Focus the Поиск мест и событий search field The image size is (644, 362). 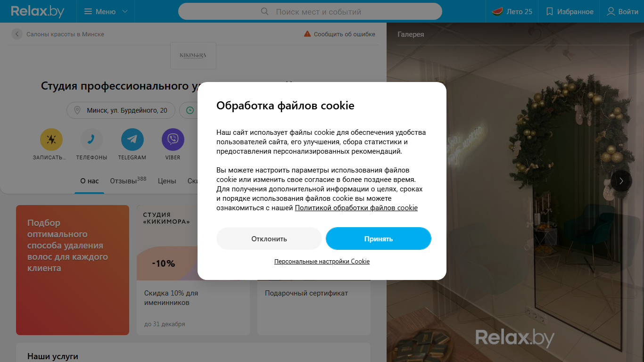[310, 11]
